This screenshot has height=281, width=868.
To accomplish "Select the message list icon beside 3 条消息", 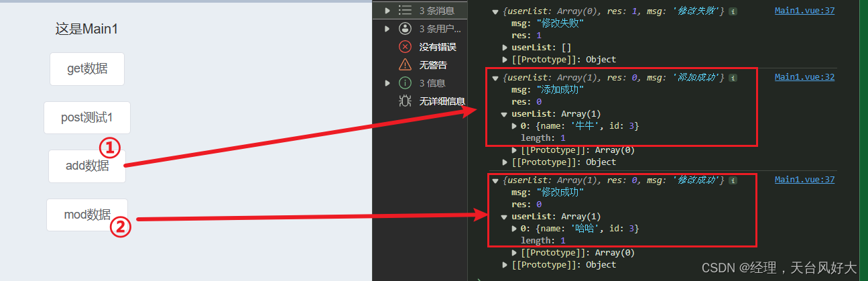I will (405, 10).
